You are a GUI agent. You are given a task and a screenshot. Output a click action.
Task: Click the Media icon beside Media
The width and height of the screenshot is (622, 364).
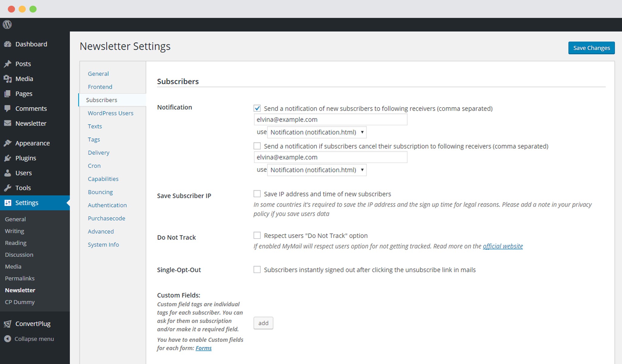click(x=8, y=79)
